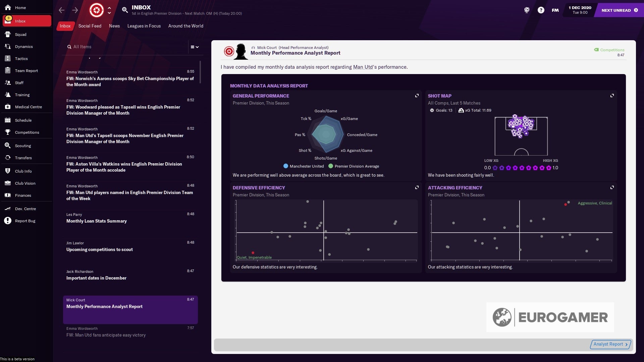
Task: Expand the General Performance panel
Action: point(417,96)
